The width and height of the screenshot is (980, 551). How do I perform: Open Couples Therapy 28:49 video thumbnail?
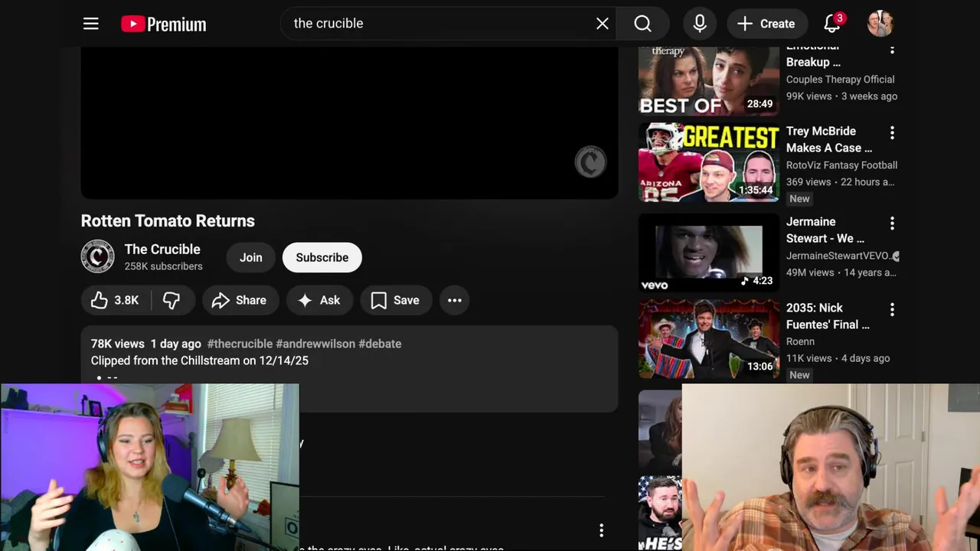[x=709, y=80]
